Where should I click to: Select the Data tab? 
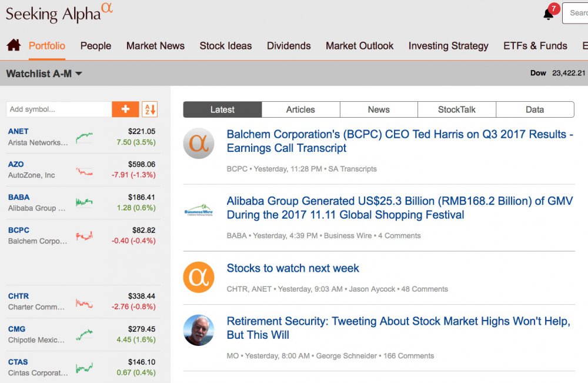point(534,109)
